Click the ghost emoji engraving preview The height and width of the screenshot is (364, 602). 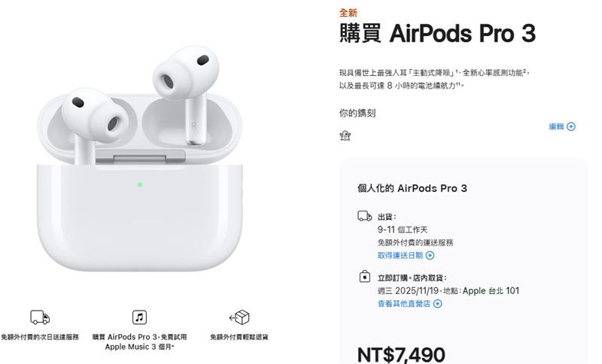(x=345, y=136)
